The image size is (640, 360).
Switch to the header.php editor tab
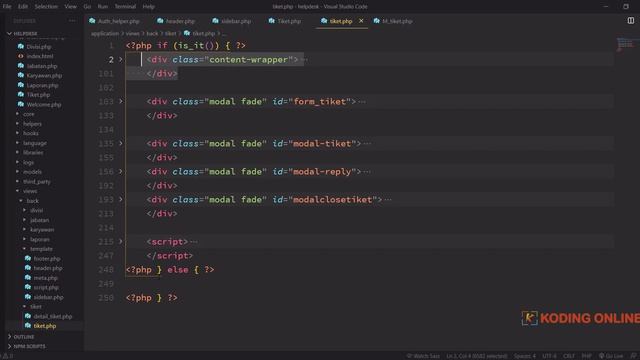(176, 21)
